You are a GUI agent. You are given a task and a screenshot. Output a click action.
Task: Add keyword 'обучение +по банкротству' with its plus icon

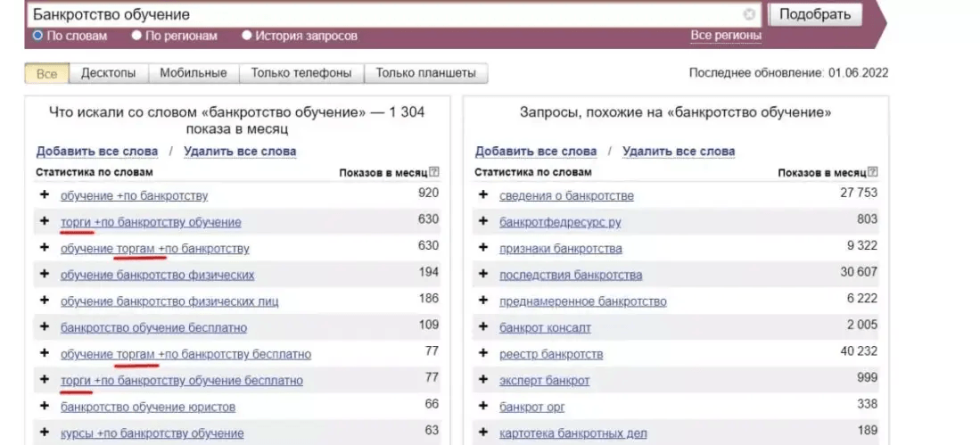pyautogui.click(x=45, y=195)
